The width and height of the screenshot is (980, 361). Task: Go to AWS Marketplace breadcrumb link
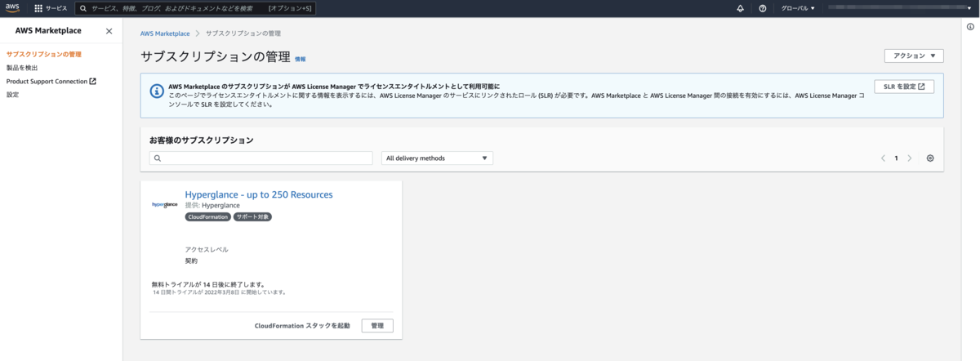165,33
